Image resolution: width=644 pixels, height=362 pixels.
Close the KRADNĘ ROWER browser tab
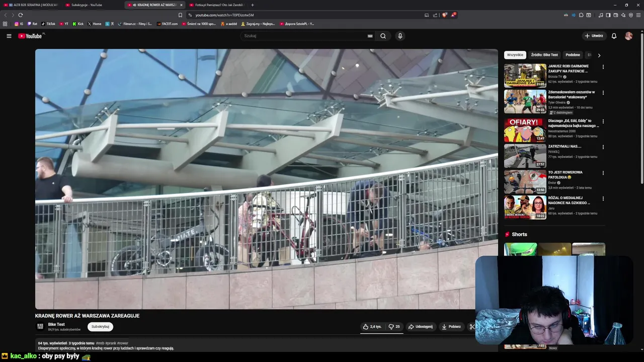(x=181, y=5)
